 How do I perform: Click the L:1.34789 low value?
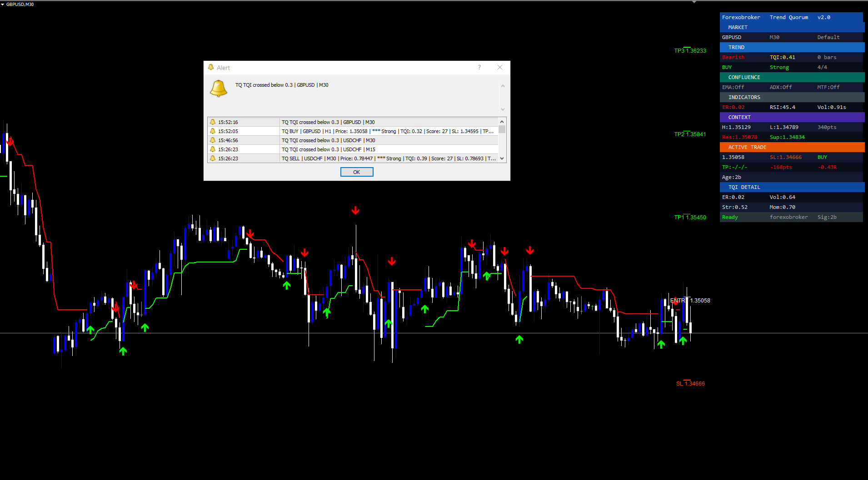pyautogui.click(x=784, y=127)
